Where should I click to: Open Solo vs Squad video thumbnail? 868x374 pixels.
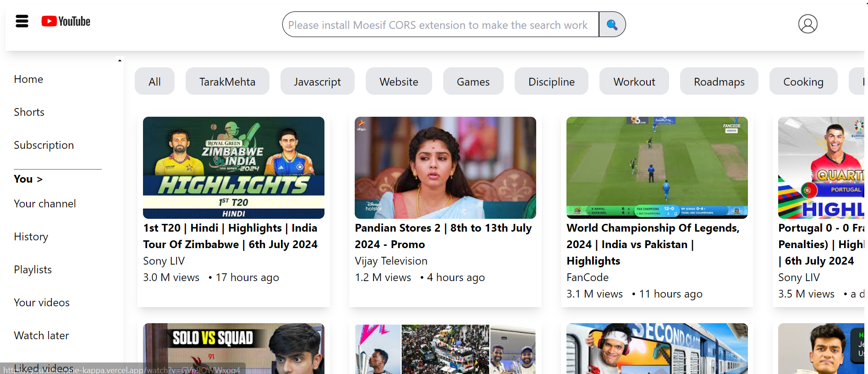pos(234,348)
